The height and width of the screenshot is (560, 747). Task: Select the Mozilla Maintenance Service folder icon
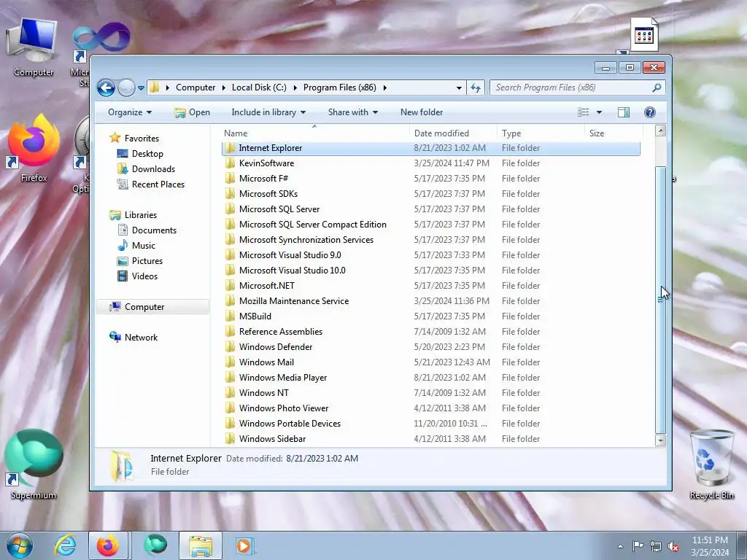(230, 301)
